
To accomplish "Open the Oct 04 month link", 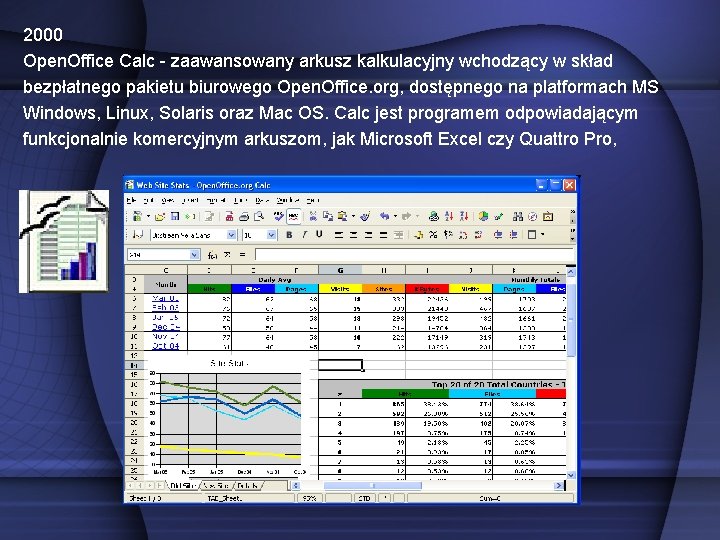I will pyautogui.click(x=165, y=346).
